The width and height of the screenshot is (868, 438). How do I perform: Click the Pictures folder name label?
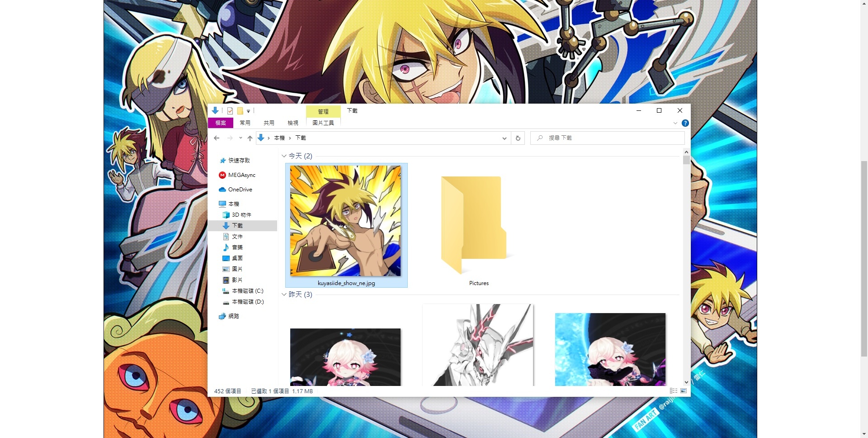(479, 283)
